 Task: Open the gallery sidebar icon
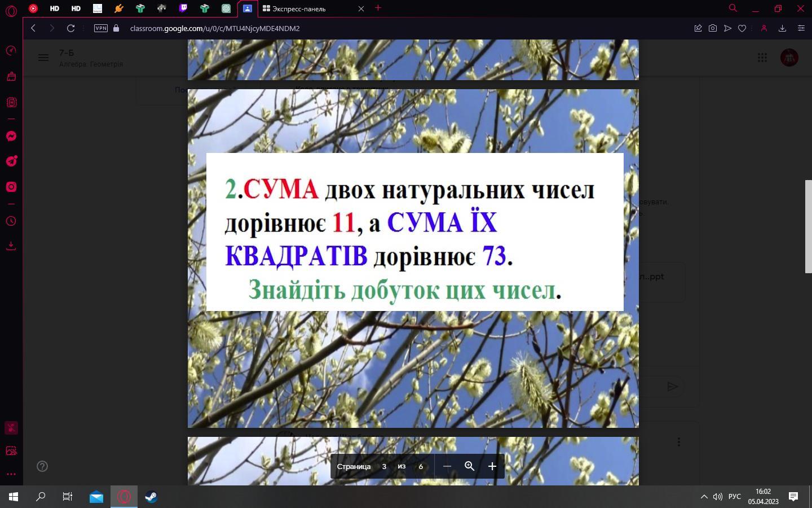point(11,451)
